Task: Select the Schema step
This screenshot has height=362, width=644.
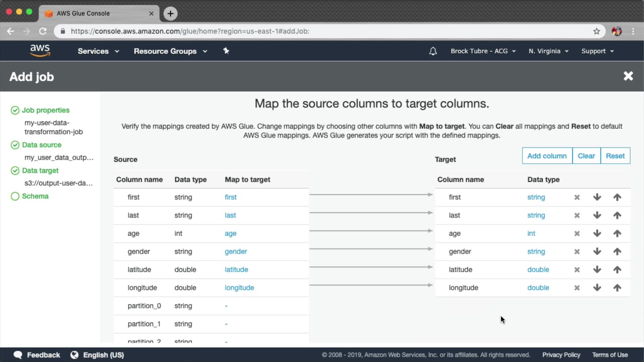Action: [x=35, y=196]
